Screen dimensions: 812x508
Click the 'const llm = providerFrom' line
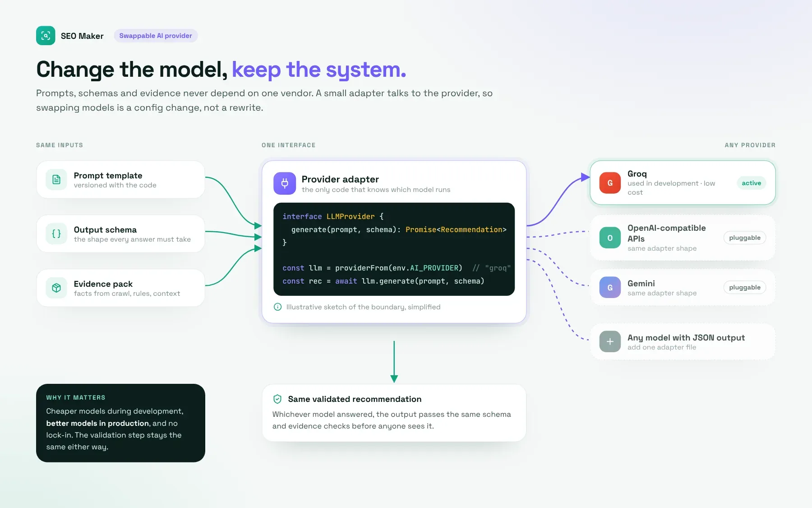click(397, 268)
